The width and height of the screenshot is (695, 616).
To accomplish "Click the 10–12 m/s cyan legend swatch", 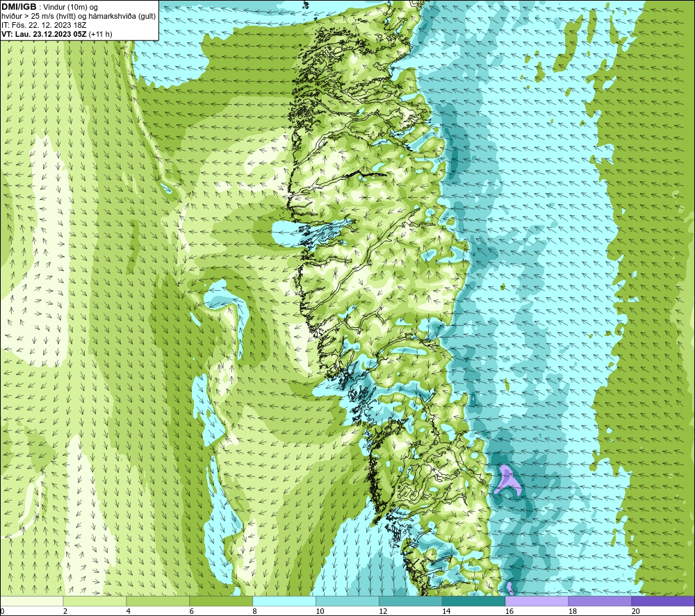I will [347, 601].
